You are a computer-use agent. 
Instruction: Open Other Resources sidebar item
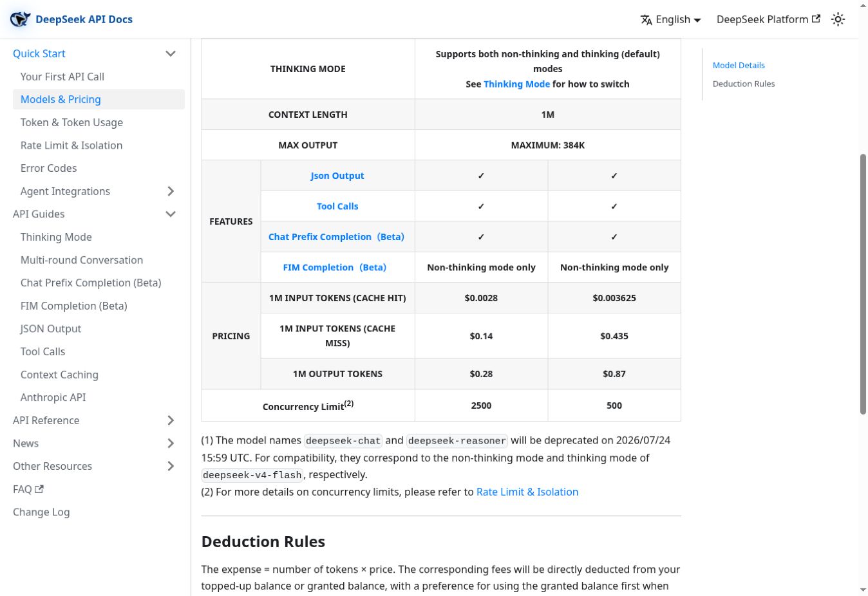pyautogui.click(x=52, y=466)
